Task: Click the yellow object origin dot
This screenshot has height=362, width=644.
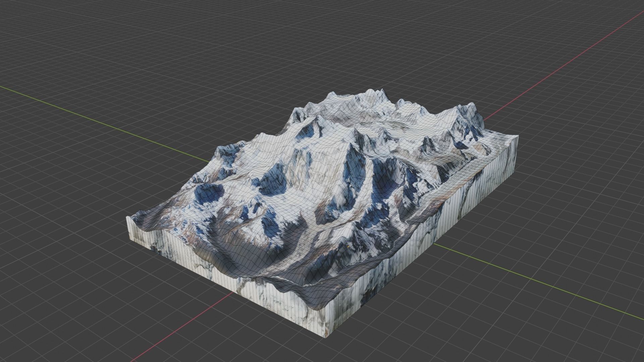Action: [348, 246]
